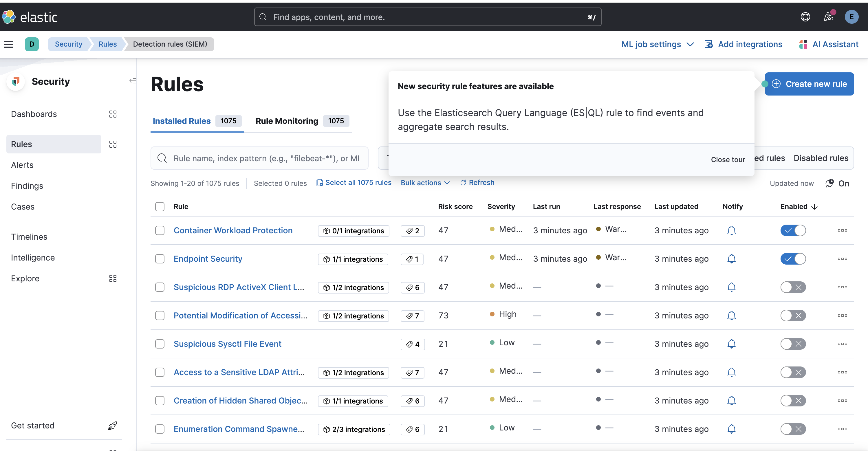Check the Container Workload Protection row checkbox
The image size is (868, 451).
(160, 230)
